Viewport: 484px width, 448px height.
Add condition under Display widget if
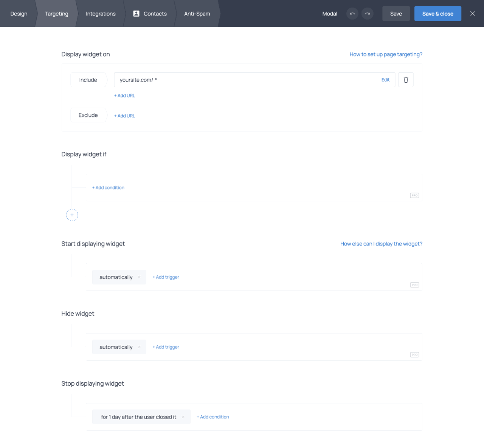click(108, 188)
